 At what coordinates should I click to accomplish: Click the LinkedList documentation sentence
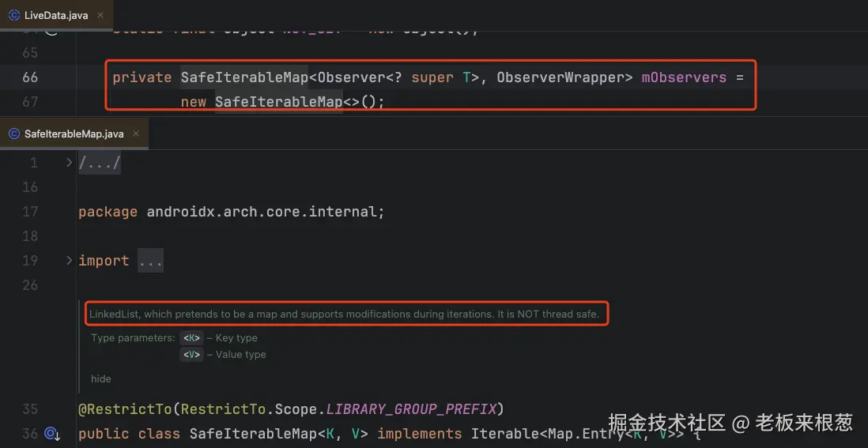(345, 314)
